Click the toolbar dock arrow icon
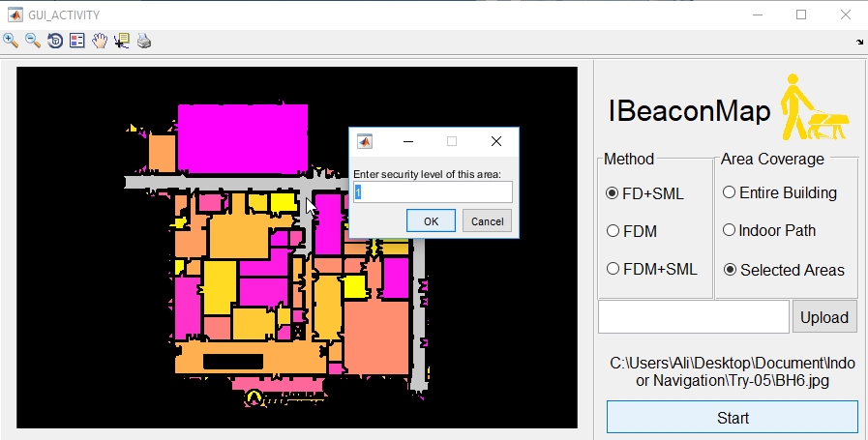 click(859, 42)
